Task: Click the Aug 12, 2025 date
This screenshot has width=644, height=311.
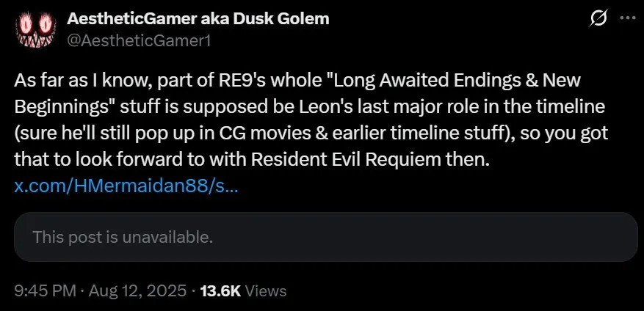Action: 139,291
